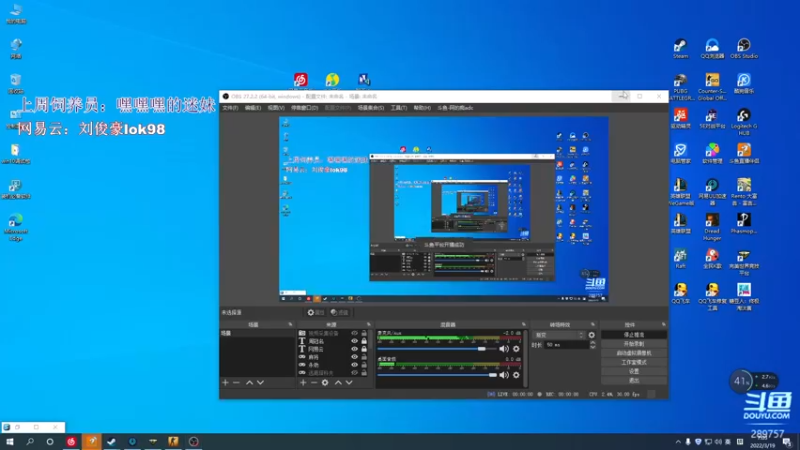Remove selected source with minus icon

(314, 382)
